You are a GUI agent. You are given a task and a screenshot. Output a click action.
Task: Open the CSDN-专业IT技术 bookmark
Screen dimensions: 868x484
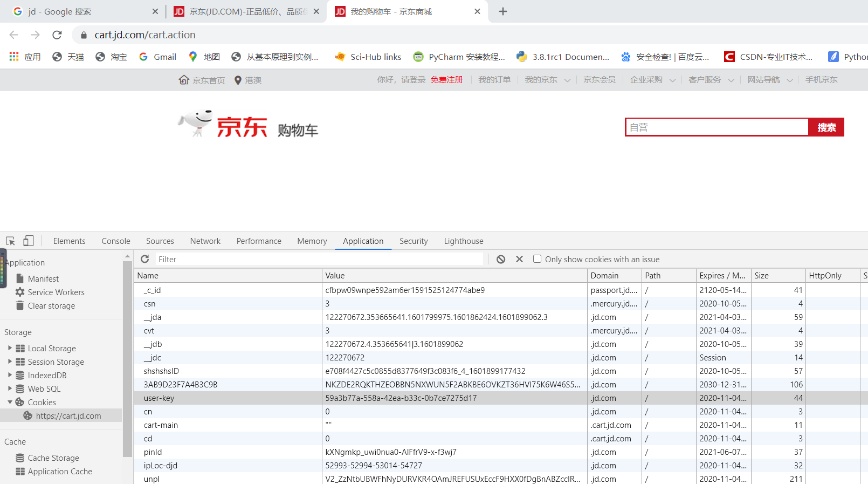(768, 57)
